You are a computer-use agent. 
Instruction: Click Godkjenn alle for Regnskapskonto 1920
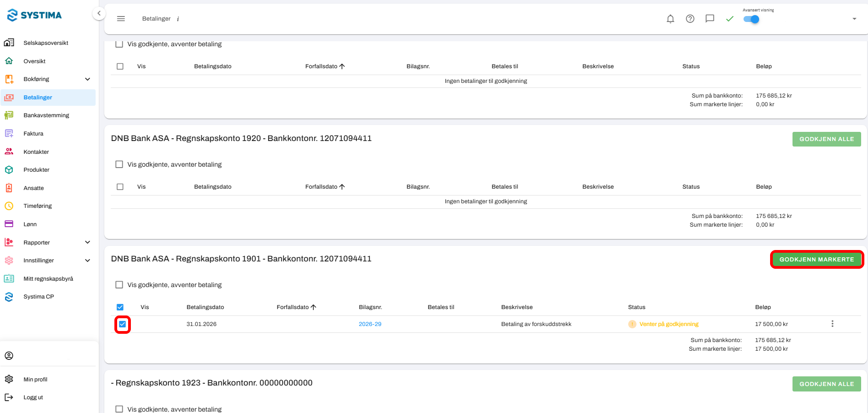826,139
